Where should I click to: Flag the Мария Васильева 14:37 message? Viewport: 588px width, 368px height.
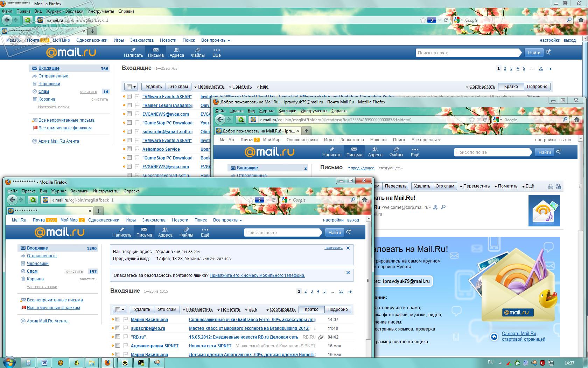pyautogui.click(x=125, y=319)
